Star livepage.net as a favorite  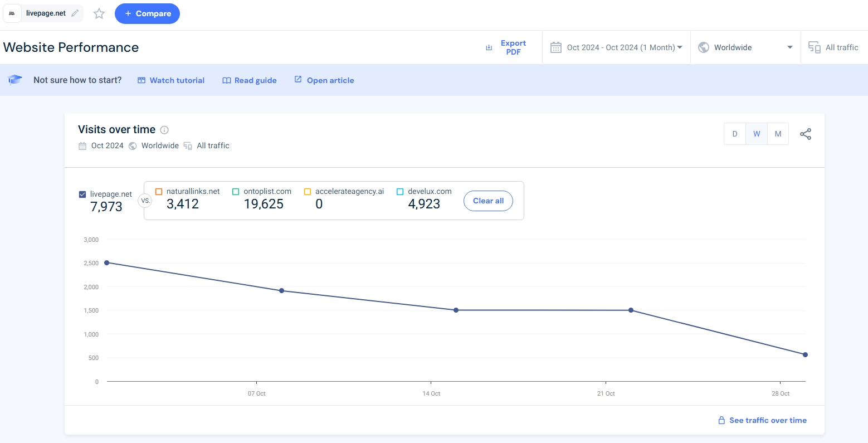pos(99,14)
